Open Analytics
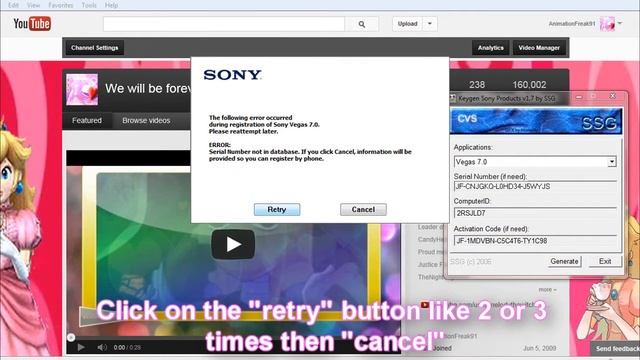This screenshot has width=640, height=360. click(x=491, y=48)
